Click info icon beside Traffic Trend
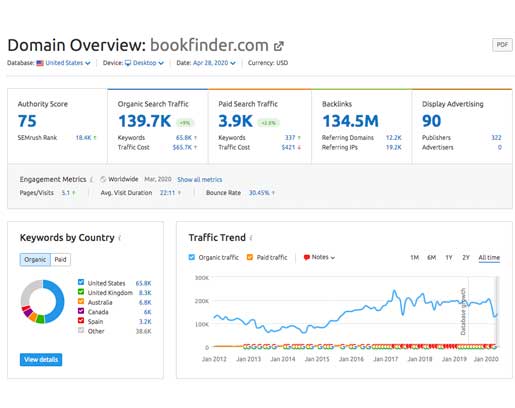 point(251,238)
